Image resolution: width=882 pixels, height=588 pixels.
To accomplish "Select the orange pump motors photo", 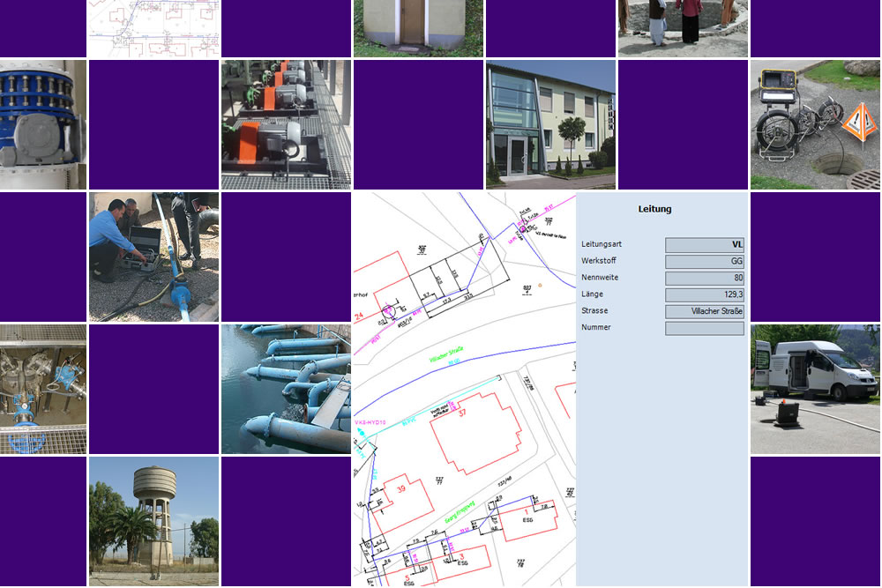I will point(286,124).
